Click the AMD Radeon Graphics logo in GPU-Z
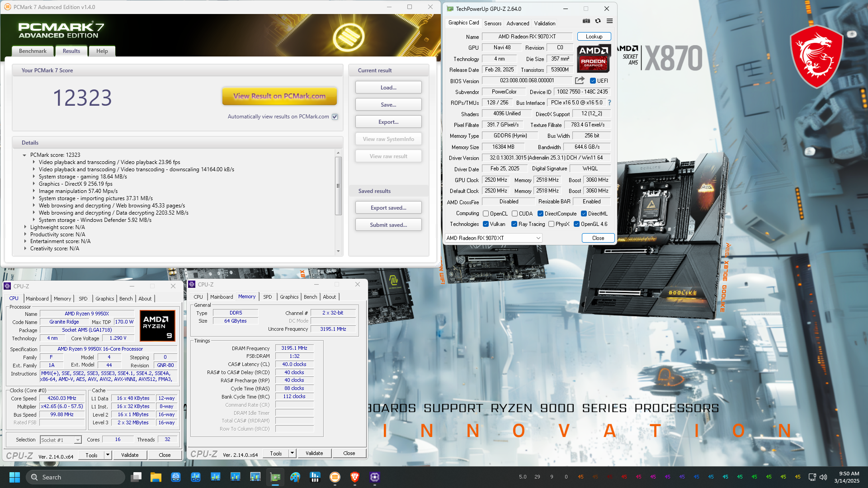The width and height of the screenshot is (868, 488). tap(594, 58)
